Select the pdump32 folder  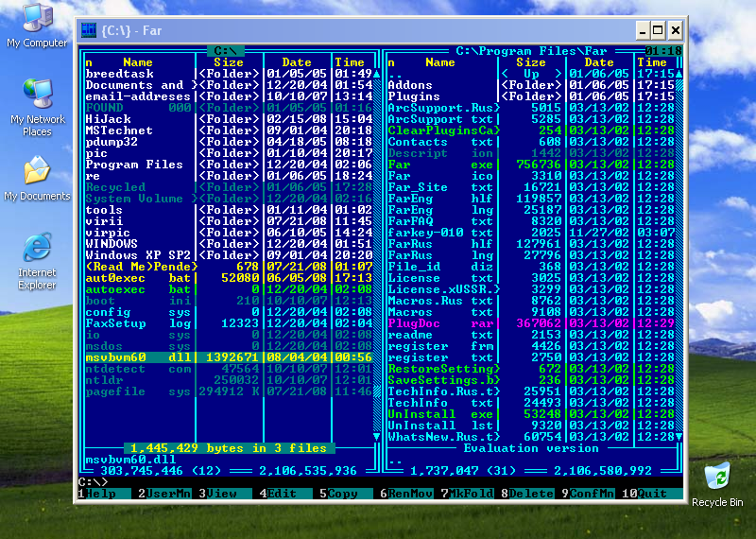tap(229, 142)
